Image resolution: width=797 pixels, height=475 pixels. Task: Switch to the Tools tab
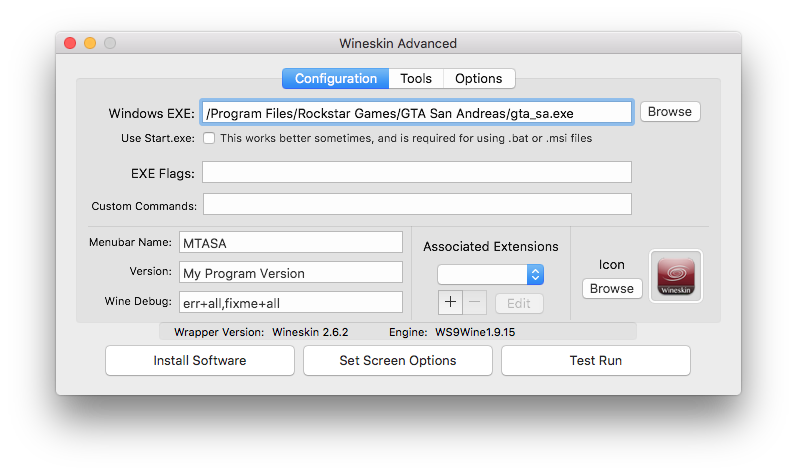416,78
